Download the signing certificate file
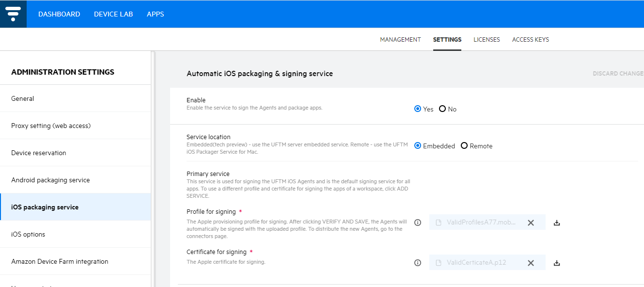The image size is (644, 287). coord(557,263)
